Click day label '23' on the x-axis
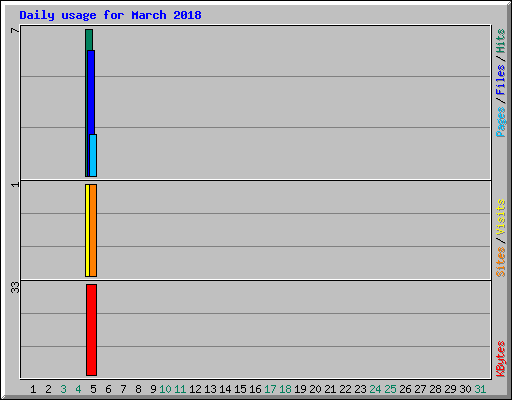 (x=360, y=389)
